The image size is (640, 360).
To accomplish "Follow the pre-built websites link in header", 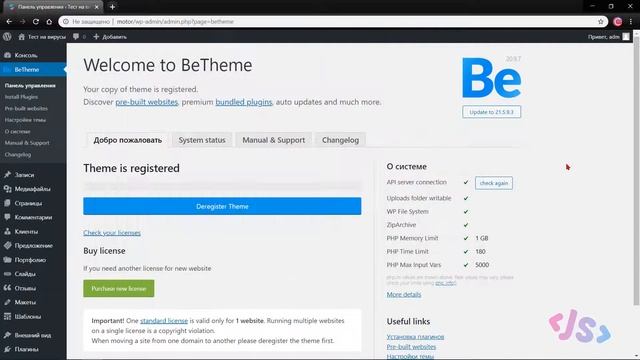I will pyautogui.click(x=147, y=102).
